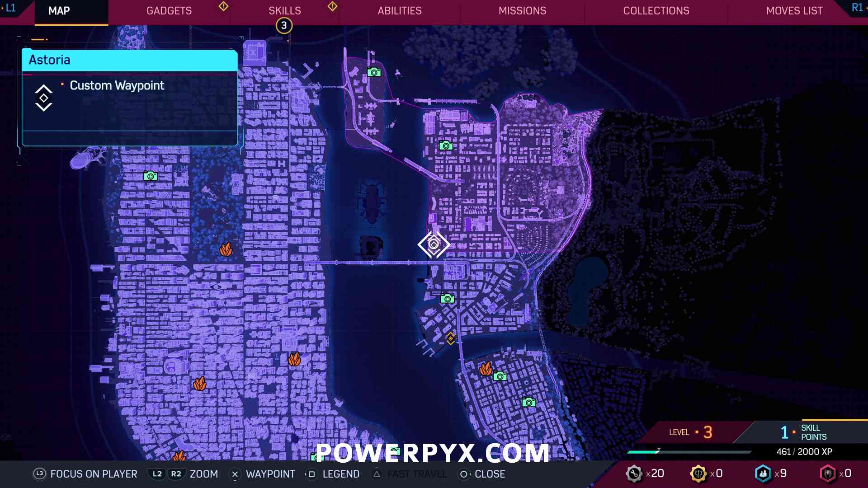
Task: Open the ABILITIES section
Action: coord(399,10)
